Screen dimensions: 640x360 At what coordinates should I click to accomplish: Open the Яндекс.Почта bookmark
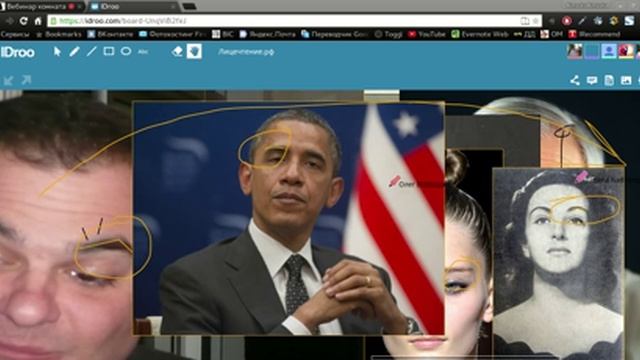[x=267, y=34]
